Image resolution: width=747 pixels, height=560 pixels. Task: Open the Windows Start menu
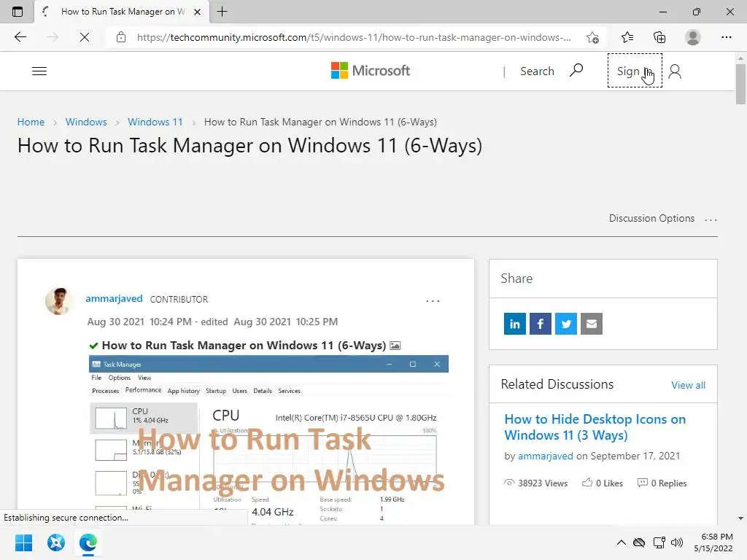[24, 542]
